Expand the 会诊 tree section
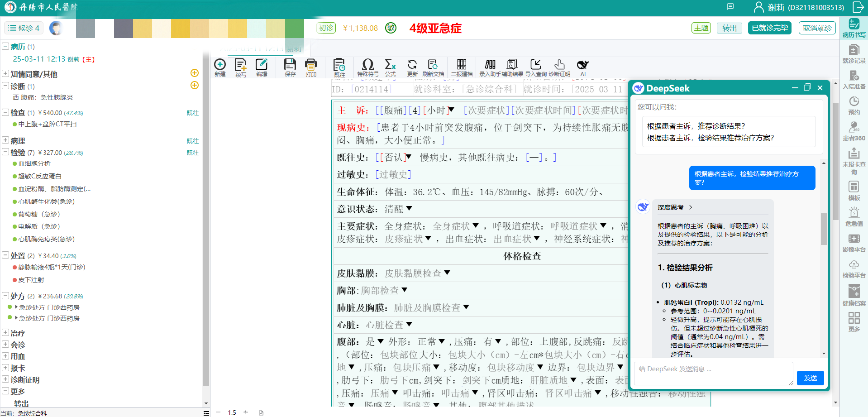The width and height of the screenshot is (868, 417). (x=5, y=344)
